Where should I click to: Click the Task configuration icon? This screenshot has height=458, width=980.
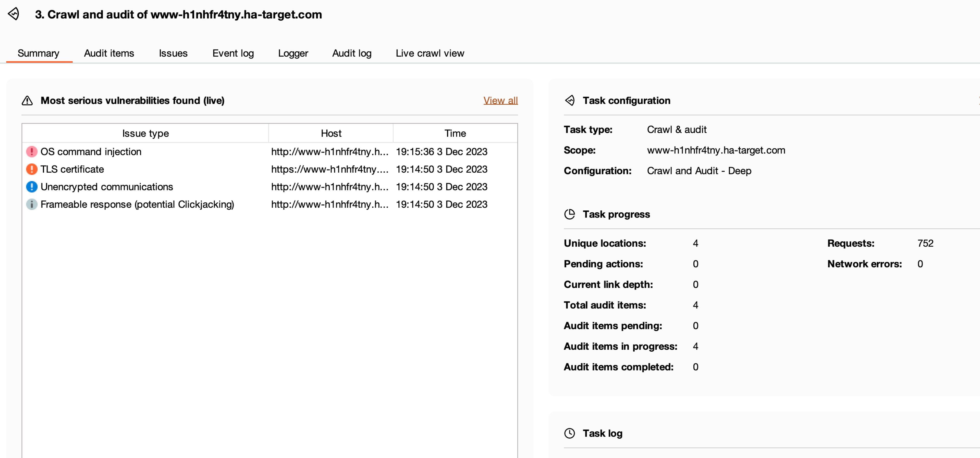(x=570, y=101)
